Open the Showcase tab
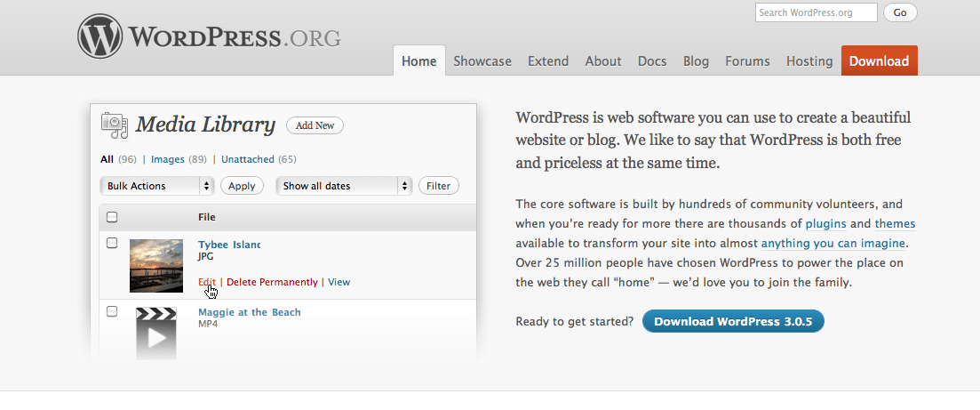 pos(482,60)
